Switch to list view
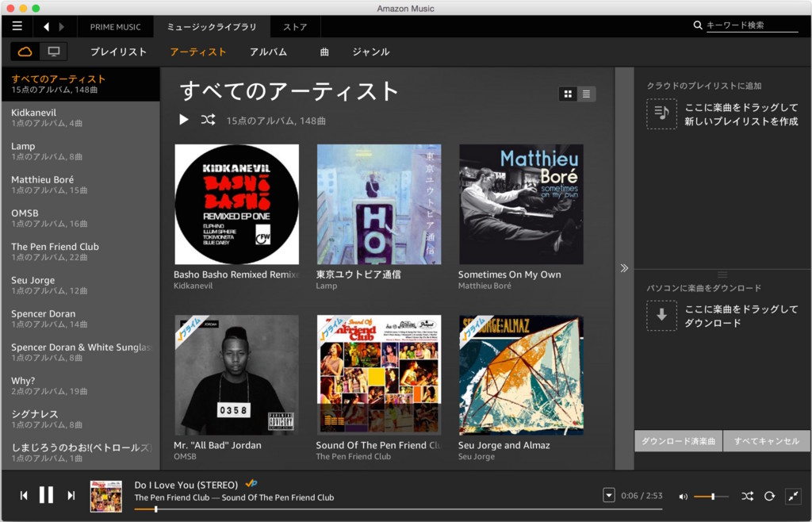 (586, 94)
